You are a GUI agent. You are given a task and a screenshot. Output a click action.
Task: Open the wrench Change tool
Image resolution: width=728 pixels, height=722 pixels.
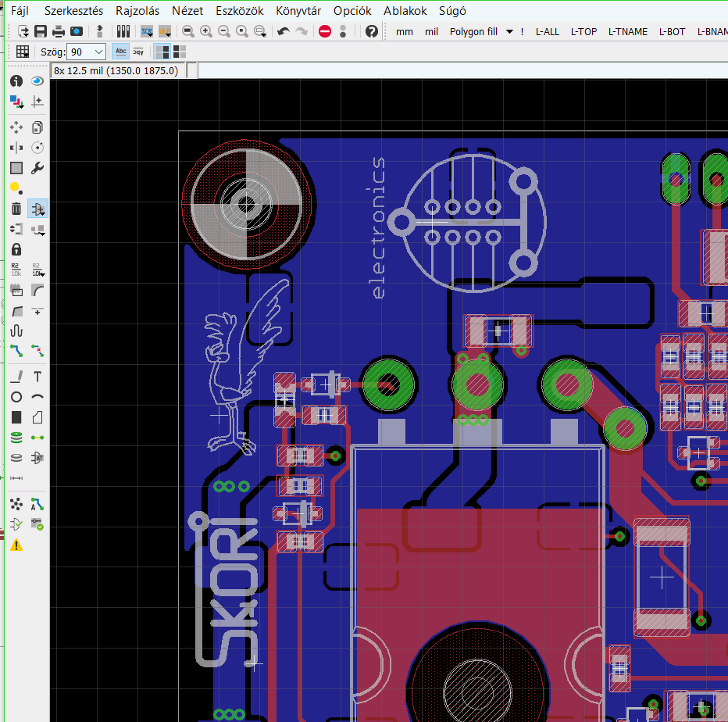coord(37,168)
